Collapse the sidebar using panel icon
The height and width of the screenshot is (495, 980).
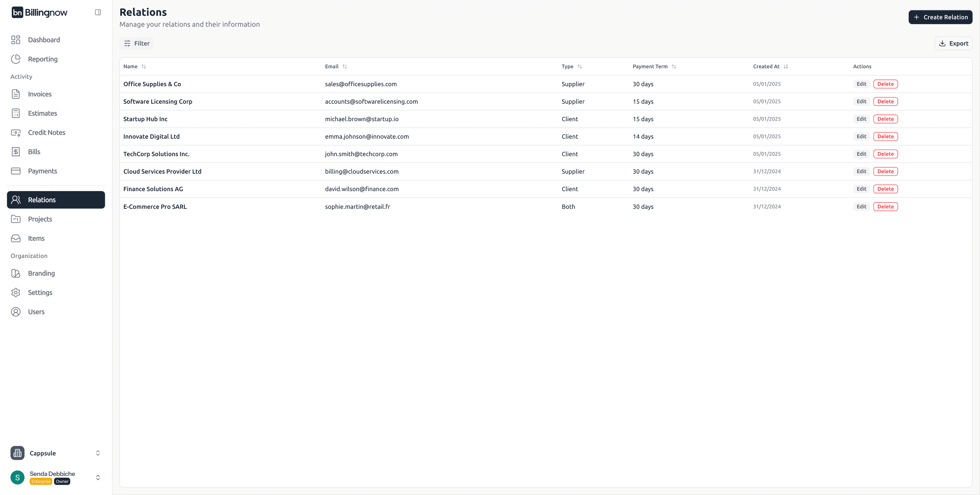98,12
